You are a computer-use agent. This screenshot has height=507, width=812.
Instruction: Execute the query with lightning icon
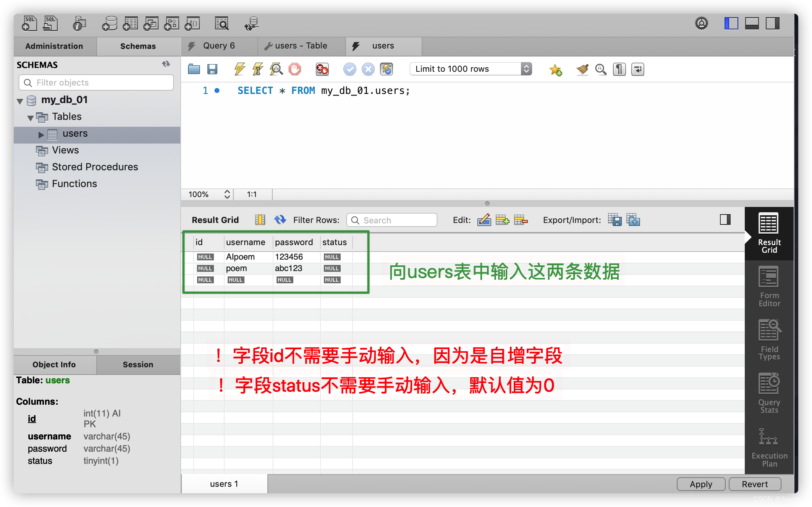click(239, 69)
